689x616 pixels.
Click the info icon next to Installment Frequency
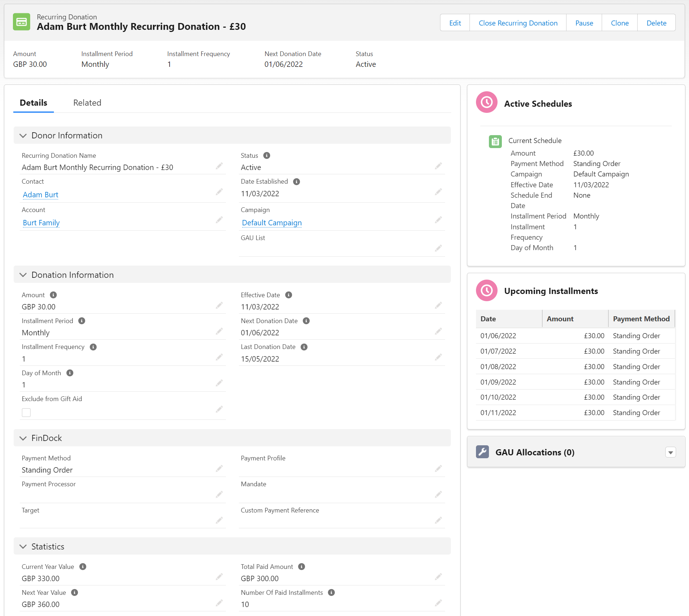coord(93,347)
